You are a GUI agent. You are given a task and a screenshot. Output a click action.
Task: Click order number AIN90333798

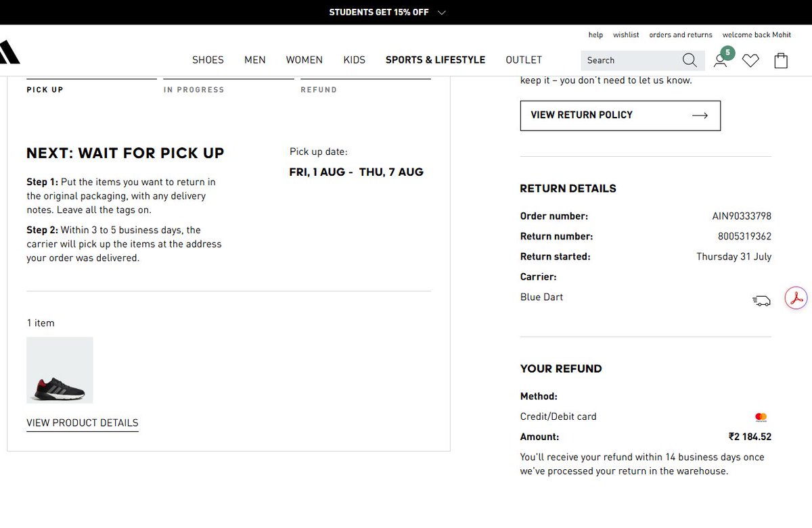[x=742, y=216]
